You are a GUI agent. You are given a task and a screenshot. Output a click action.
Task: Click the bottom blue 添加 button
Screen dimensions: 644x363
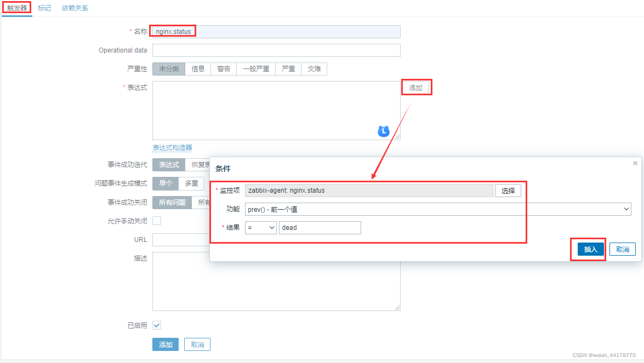tap(166, 344)
